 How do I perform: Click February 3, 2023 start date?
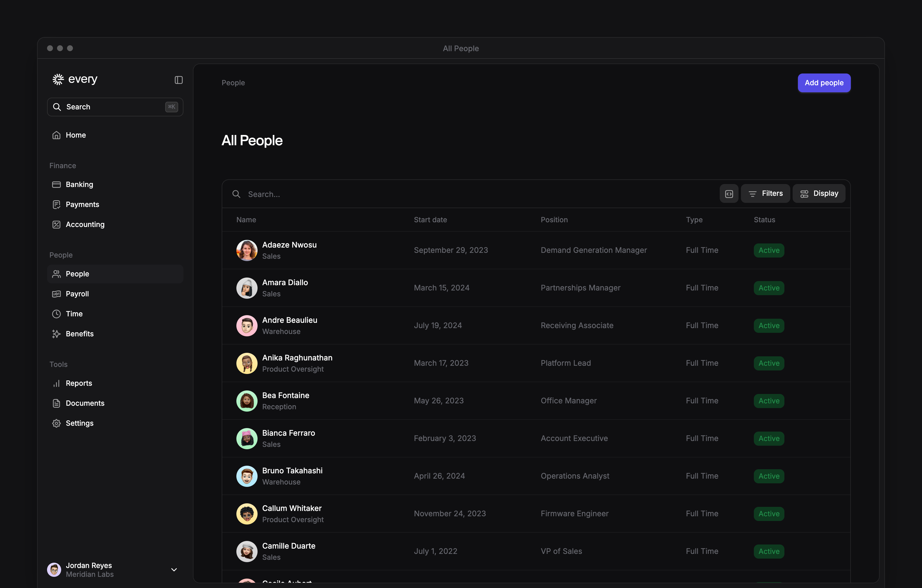coord(445,438)
